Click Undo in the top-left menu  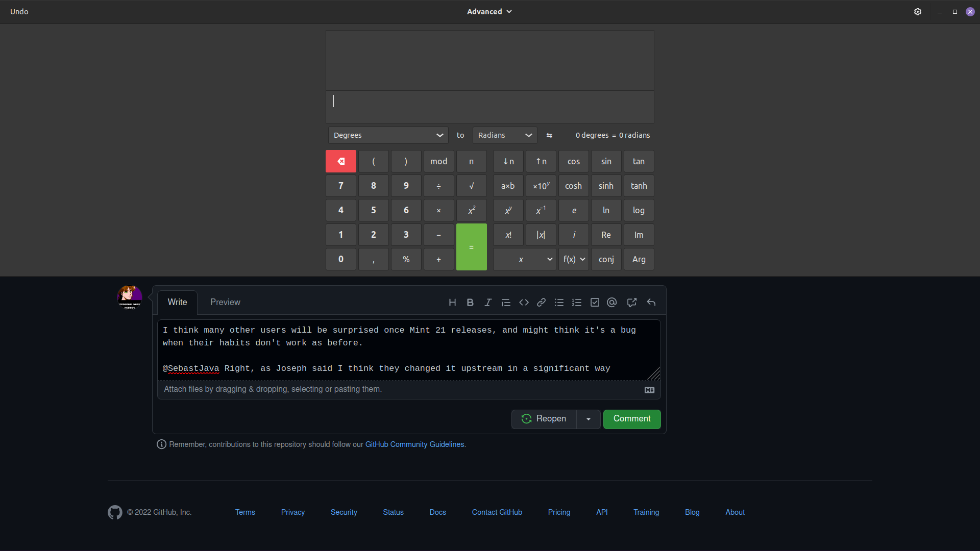pyautogui.click(x=19, y=11)
